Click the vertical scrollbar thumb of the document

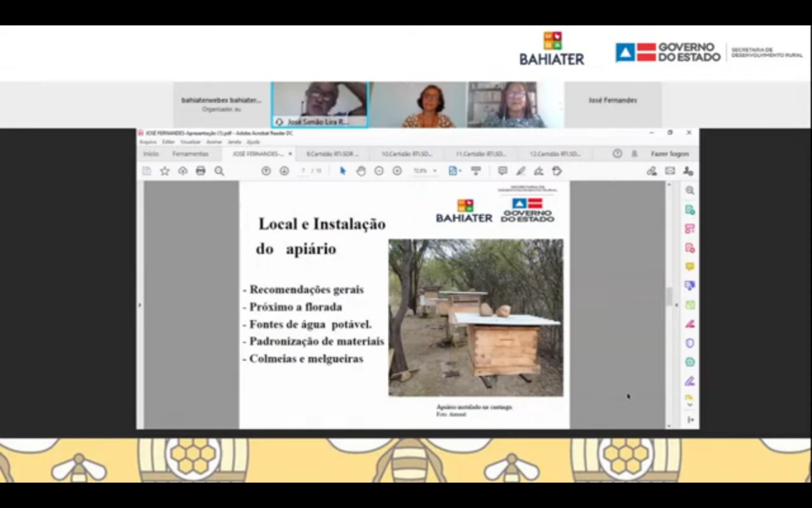click(668, 296)
